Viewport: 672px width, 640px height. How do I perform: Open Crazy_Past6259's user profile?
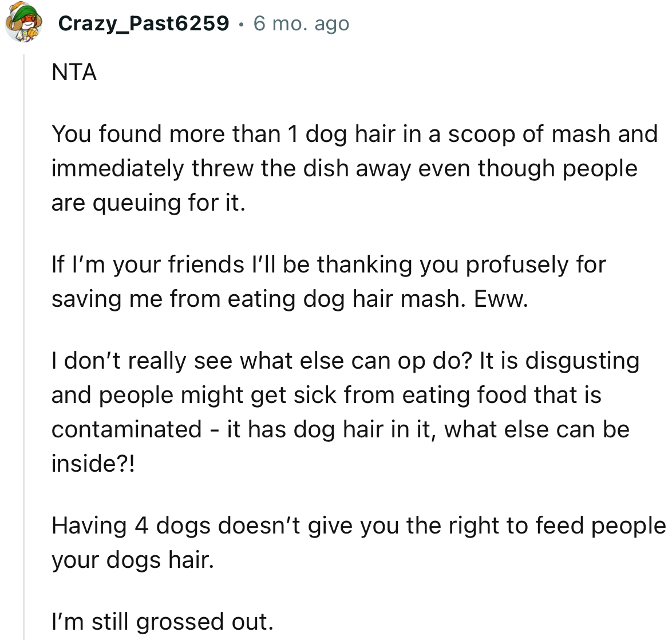click(x=143, y=23)
